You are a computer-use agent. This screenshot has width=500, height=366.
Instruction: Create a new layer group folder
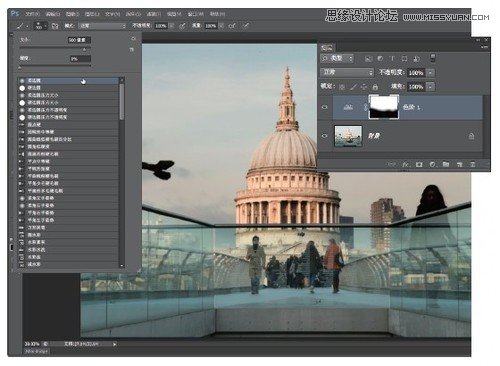pos(446,164)
